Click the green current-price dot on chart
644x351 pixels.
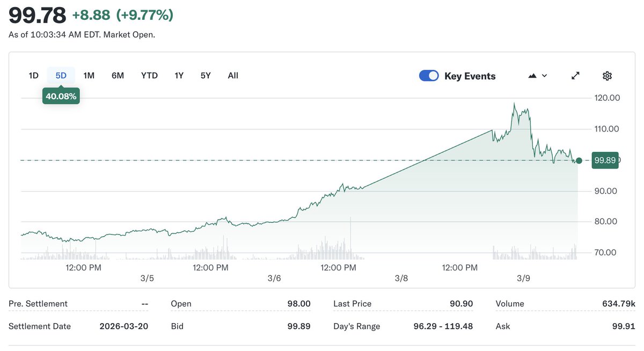579,160
